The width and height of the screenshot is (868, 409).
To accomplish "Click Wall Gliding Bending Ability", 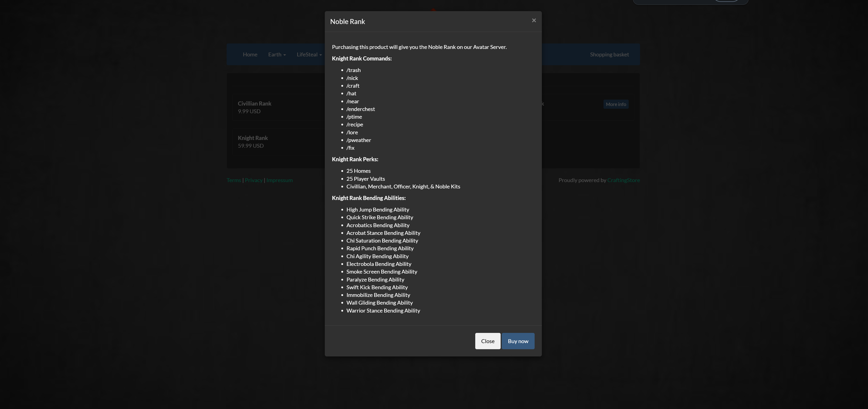I will click(x=379, y=303).
